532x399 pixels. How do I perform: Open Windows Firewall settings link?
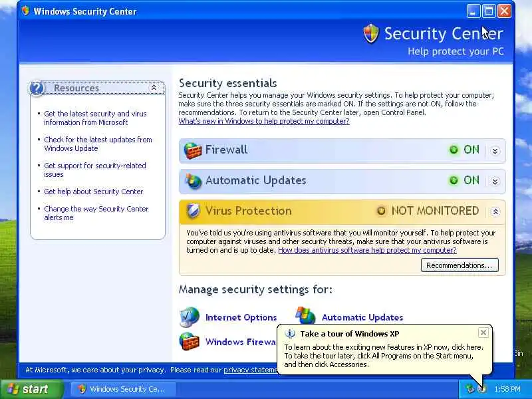tap(241, 342)
